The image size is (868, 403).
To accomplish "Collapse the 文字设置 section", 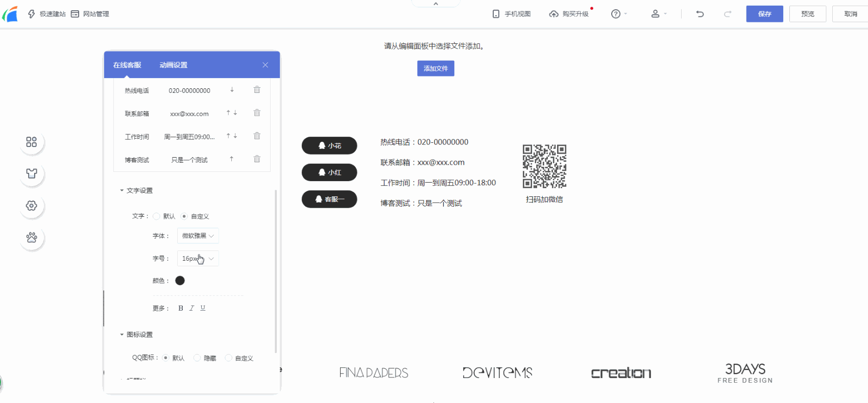I will (x=136, y=190).
